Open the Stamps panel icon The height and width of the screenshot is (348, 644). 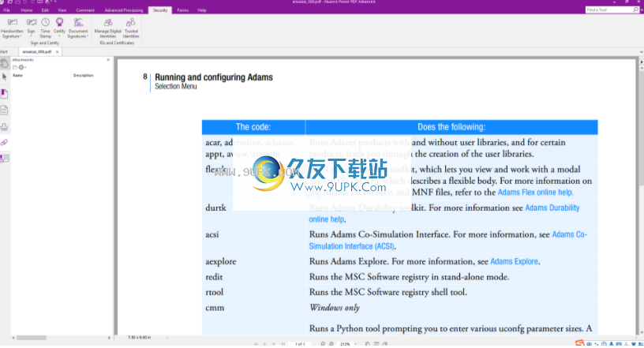click(x=5, y=126)
